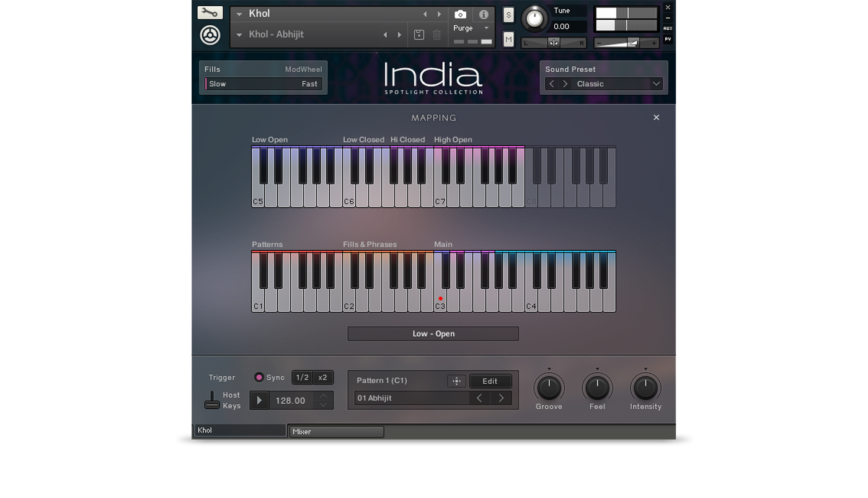Flip the Trigger Host/Keys switch
This screenshot has width=868, height=498.
[x=212, y=400]
